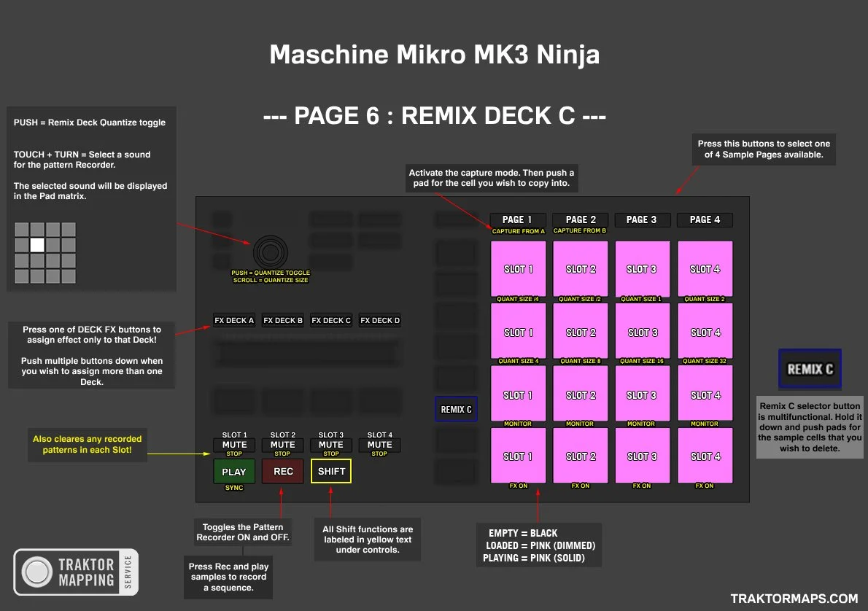
Task: Tap the Slot 4 MONITOR pad
Action: [705, 394]
